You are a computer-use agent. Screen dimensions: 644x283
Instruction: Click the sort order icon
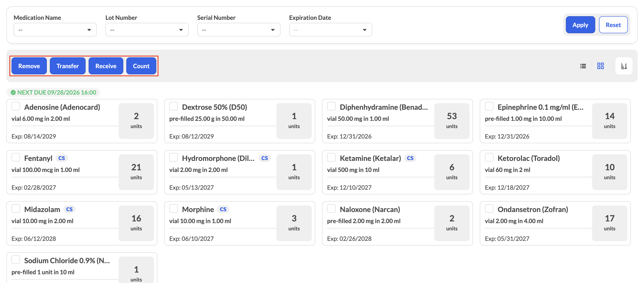click(624, 66)
